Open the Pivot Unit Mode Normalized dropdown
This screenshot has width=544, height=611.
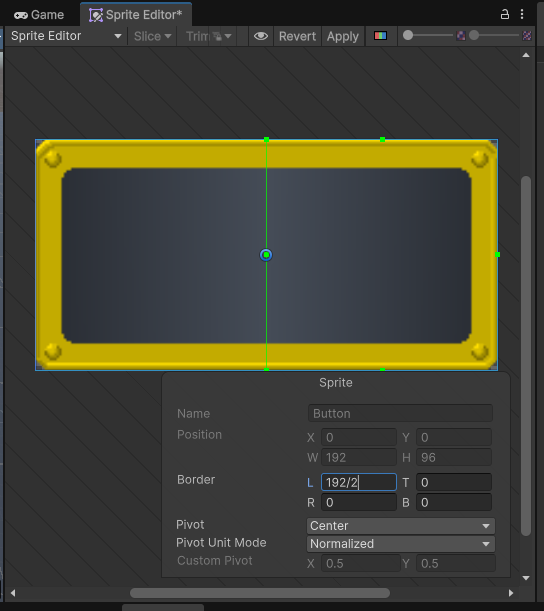click(401, 544)
